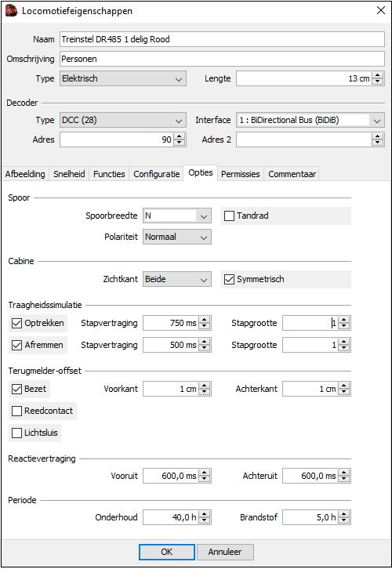Increase Voorkant offset with up arrow

click(x=205, y=386)
